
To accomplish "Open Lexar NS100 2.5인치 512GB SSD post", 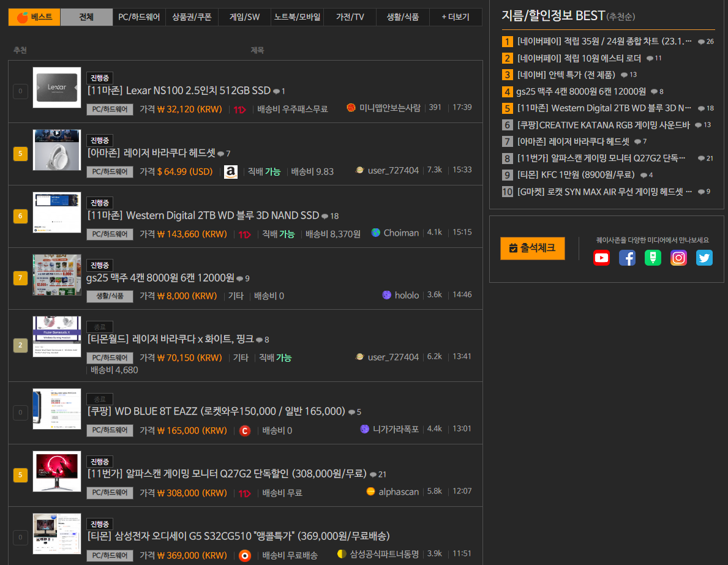I will pyautogui.click(x=179, y=91).
